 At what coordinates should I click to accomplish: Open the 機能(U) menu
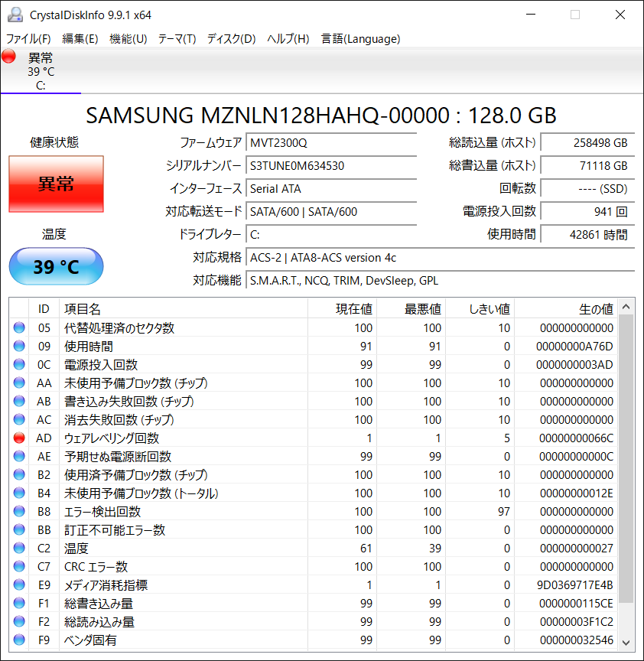(x=128, y=39)
